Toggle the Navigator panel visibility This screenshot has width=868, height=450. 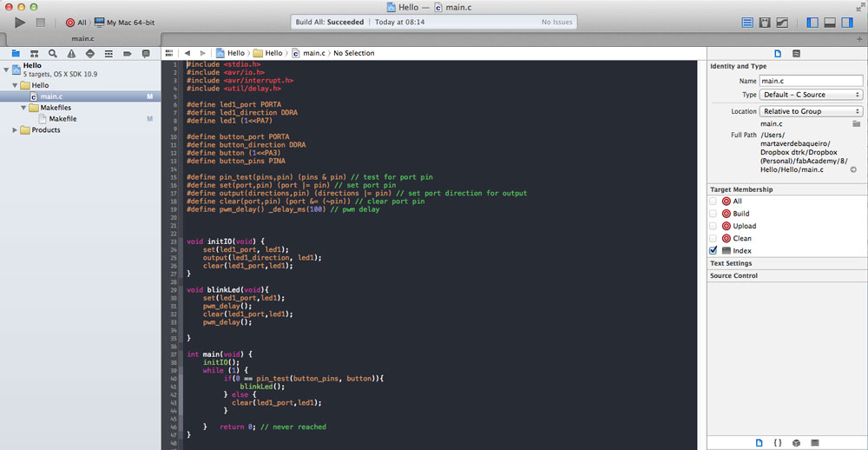(812, 23)
